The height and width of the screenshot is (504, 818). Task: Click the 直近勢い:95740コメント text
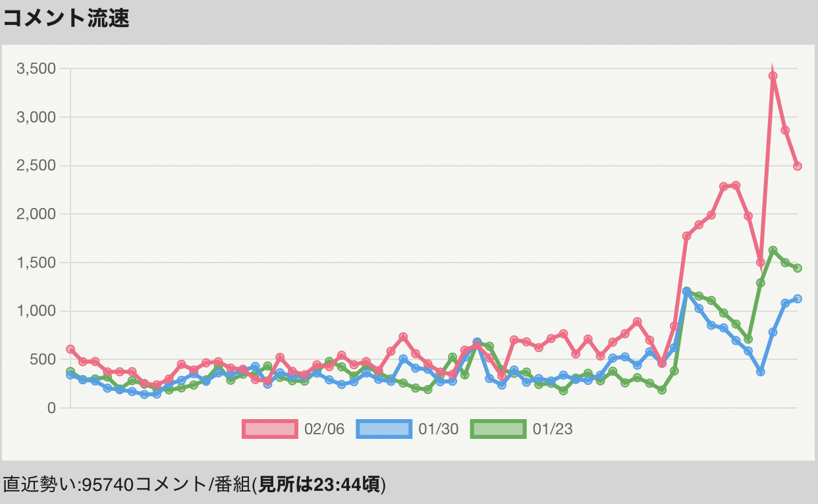105,485
